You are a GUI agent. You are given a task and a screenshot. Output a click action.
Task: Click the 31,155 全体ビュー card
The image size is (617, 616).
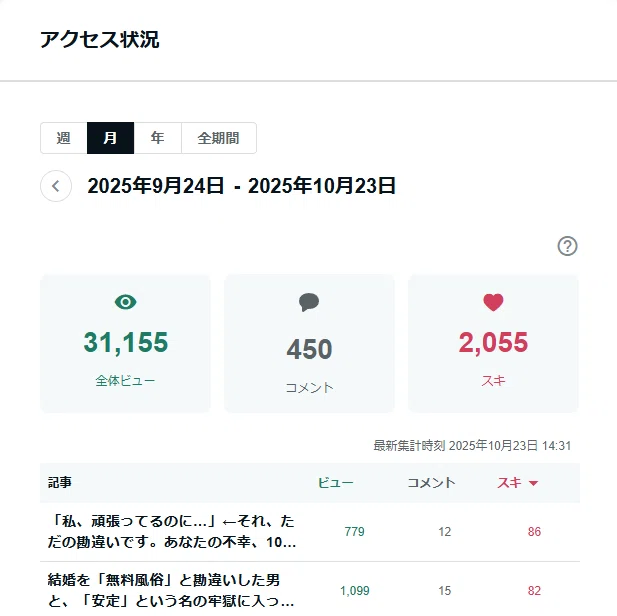pos(126,343)
